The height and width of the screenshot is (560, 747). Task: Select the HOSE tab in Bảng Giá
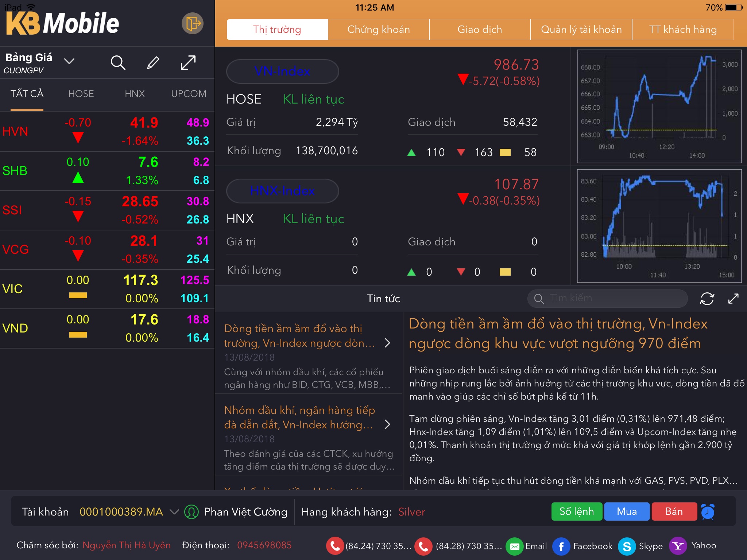[81, 94]
